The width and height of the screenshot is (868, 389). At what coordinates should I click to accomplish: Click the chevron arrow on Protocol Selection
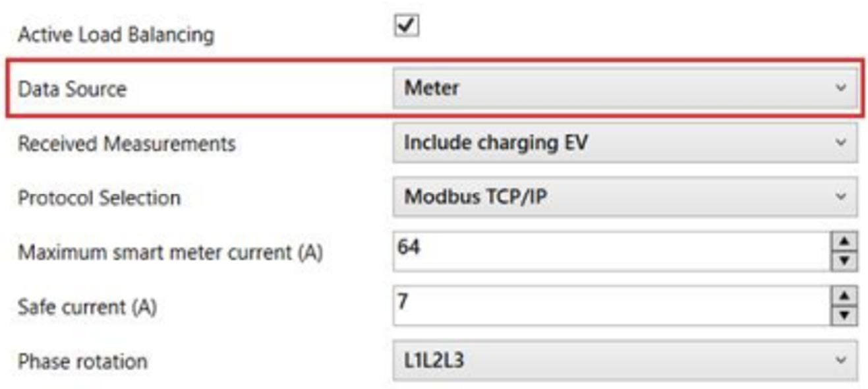[x=840, y=197]
